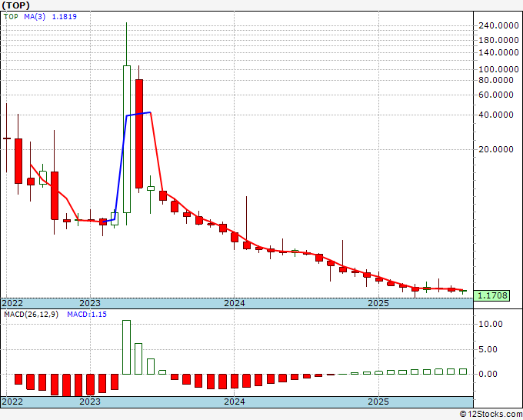Click the current price tag 1.1708

pyautogui.click(x=492, y=295)
